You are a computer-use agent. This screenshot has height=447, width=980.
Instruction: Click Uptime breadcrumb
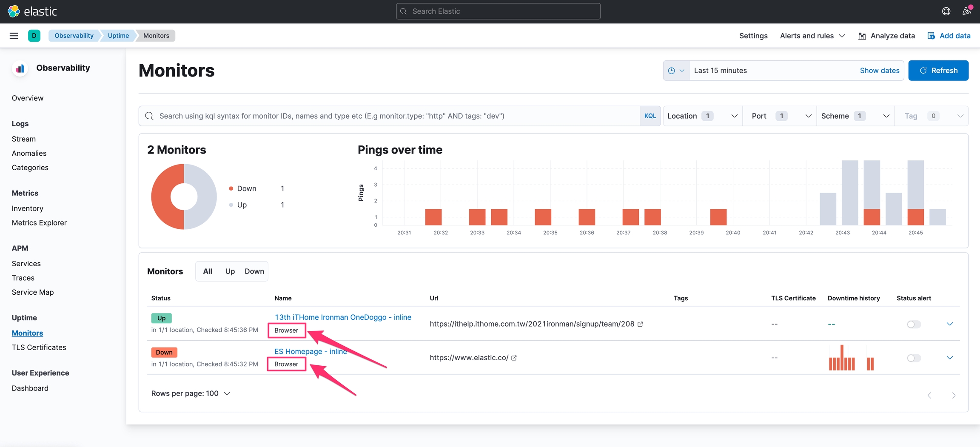[x=118, y=36]
